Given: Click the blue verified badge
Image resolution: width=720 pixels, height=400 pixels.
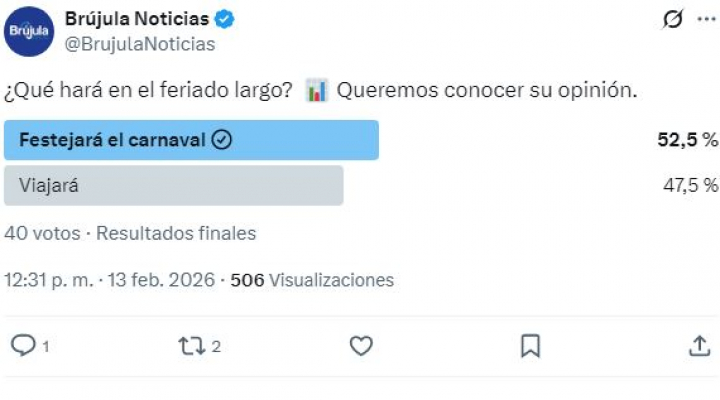Looking at the screenshot, I should click(x=226, y=19).
